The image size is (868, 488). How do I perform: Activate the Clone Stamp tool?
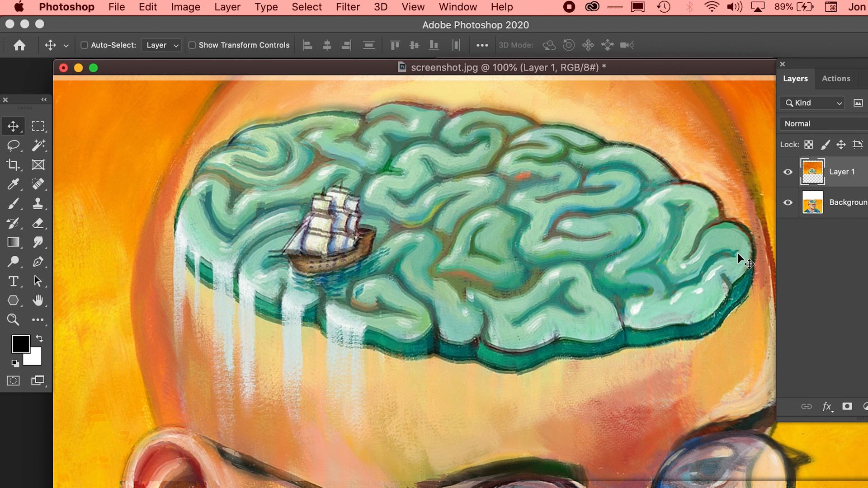[x=38, y=204]
